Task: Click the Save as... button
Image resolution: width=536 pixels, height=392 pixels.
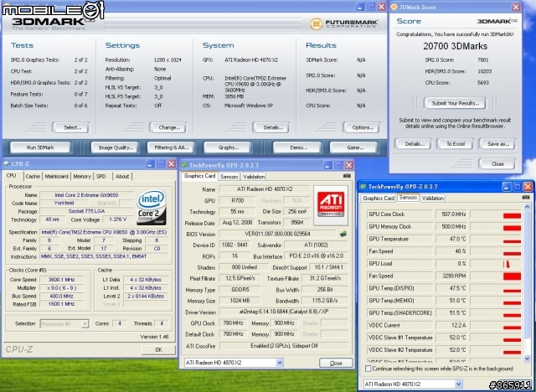Action: click(x=497, y=144)
